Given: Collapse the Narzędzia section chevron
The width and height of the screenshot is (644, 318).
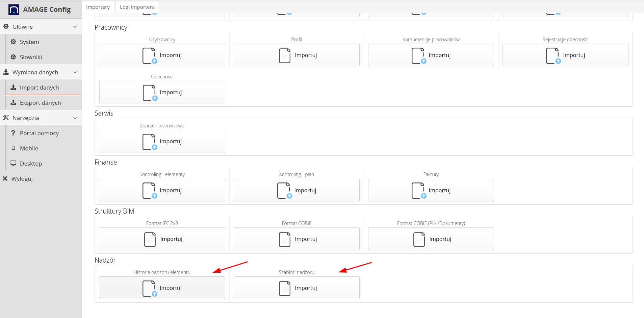Looking at the screenshot, I should coord(75,118).
